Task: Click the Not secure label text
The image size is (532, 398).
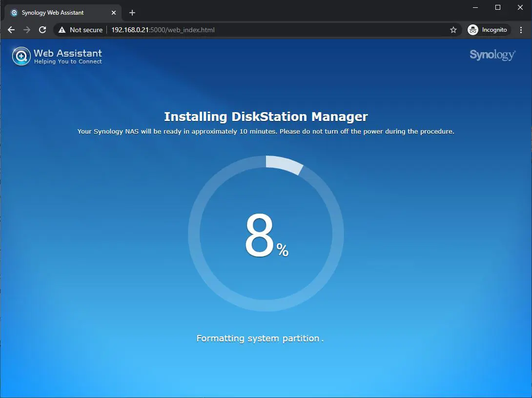Action: pos(86,30)
